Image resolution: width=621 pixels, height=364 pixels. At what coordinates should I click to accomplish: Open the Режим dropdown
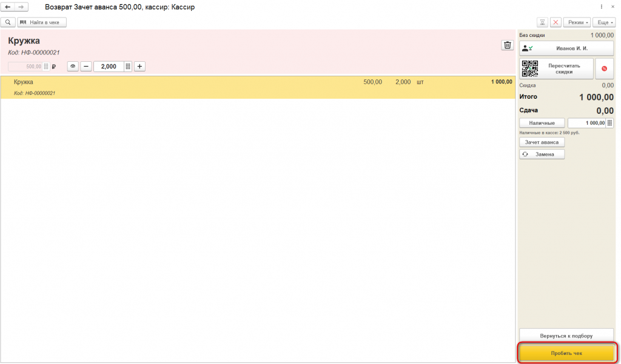(577, 22)
